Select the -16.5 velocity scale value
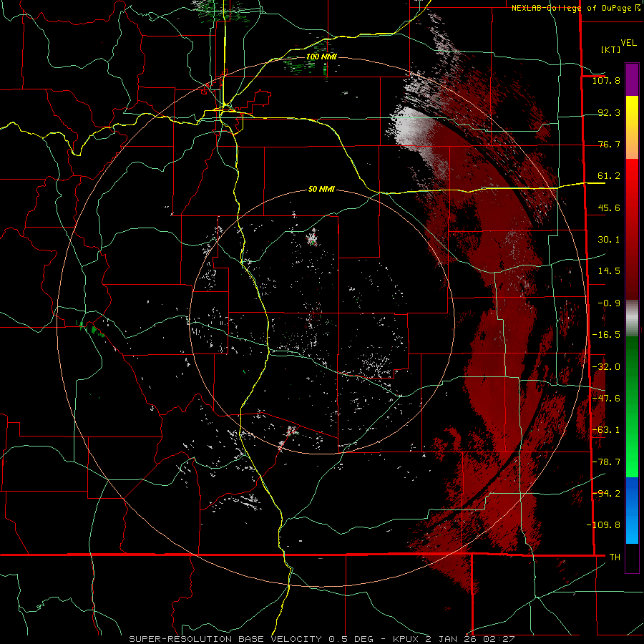 [606, 335]
